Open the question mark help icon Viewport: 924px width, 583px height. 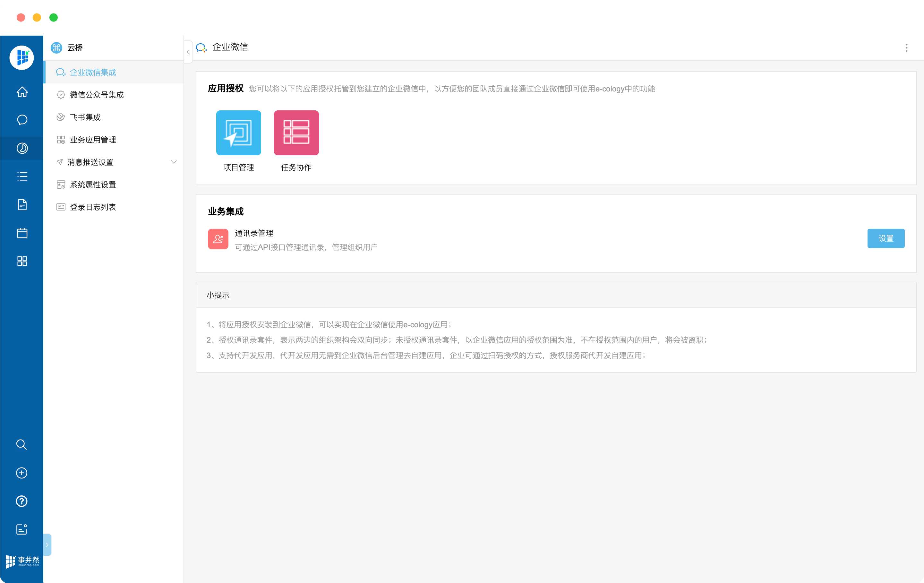[21, 501]
